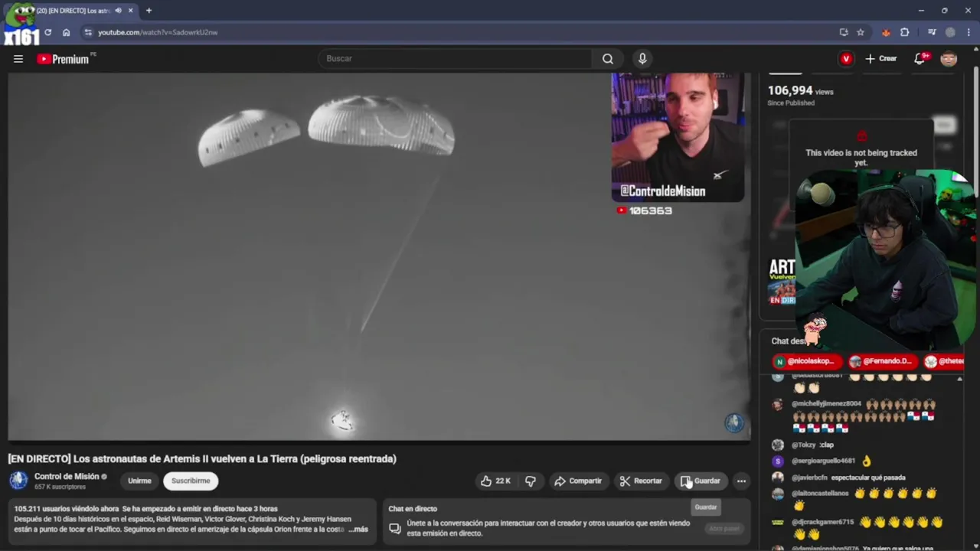The image size is (980, 551).
Task: Open the browser three-dot menu
Action: (x=969, y=32)
